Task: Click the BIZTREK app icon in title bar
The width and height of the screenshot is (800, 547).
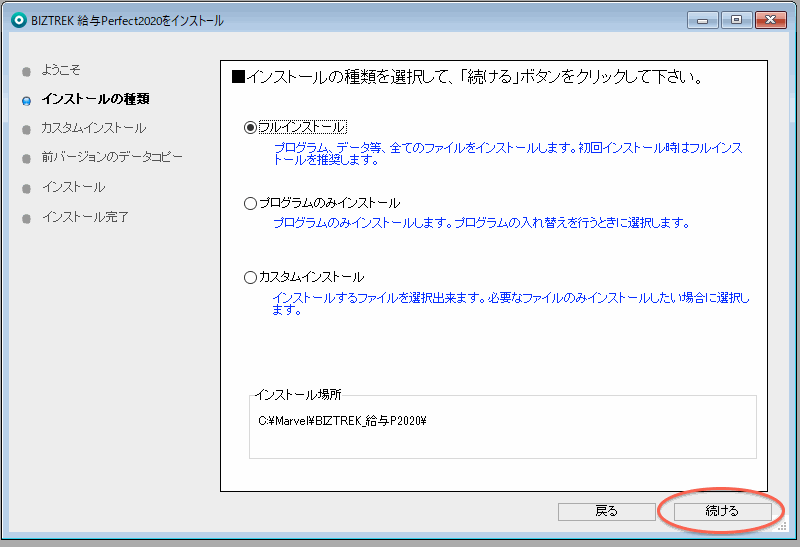Action: pos(18,20)
